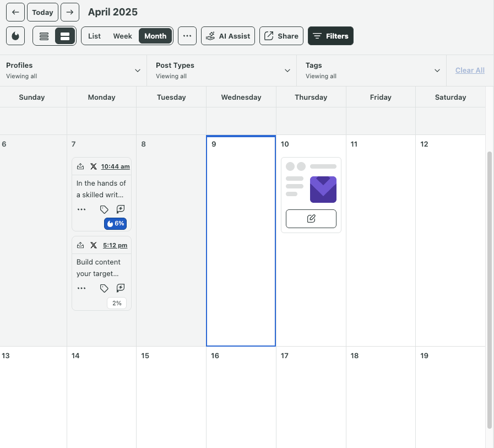Open the three-dot menu on the 10:44 am post
The image size is (494, 448).
pyautogui.click(x=82, y=209)
